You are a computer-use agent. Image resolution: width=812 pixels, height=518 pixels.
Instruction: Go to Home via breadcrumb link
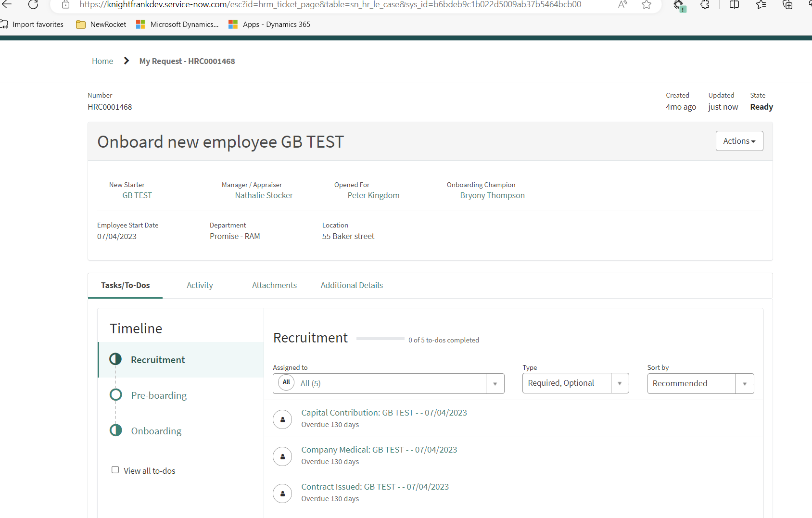(x=102, y=61)
